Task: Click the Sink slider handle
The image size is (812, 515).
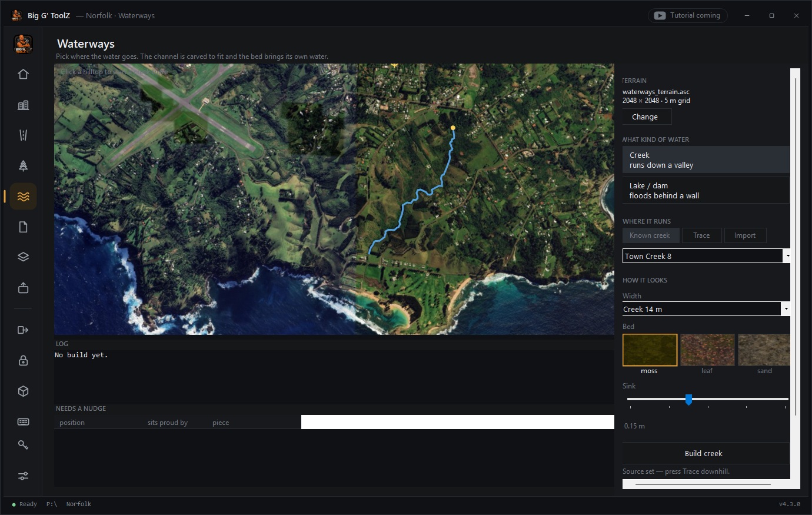Action: [688, 400]
